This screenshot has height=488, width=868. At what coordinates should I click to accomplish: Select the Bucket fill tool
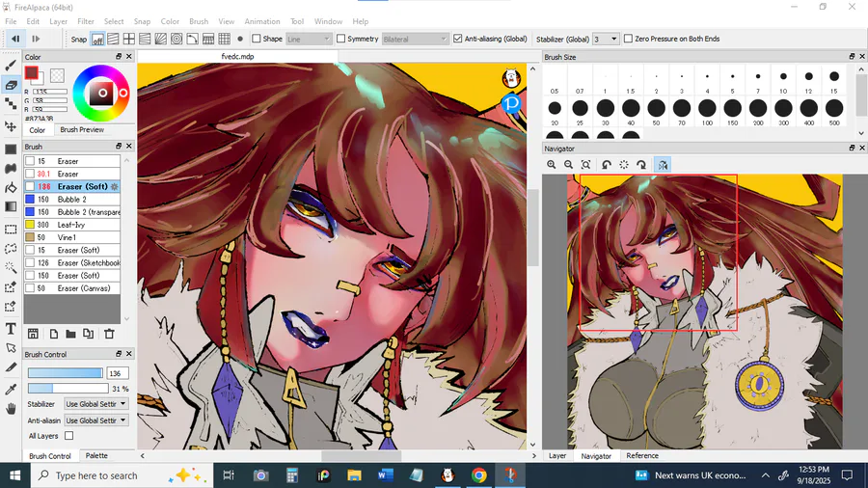[11, 187]
